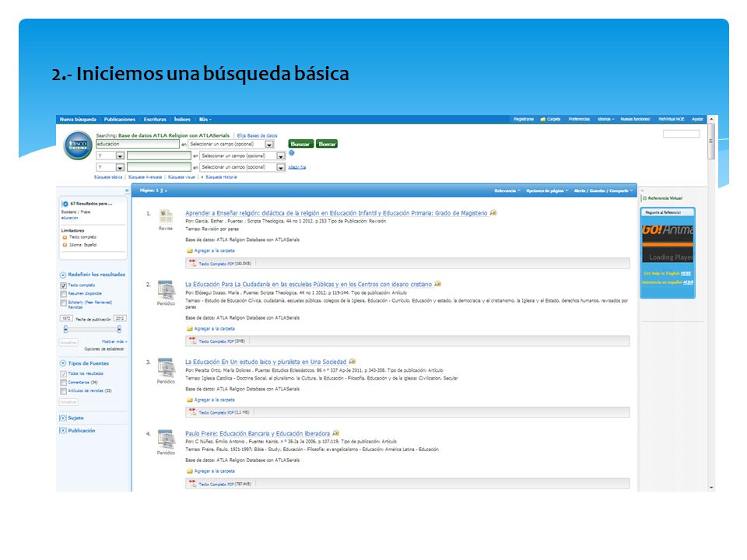The height and width of the screenshot is (560, 747).
Task: Collapse Redefinir los resultados section
Action: tap(63, 275)
